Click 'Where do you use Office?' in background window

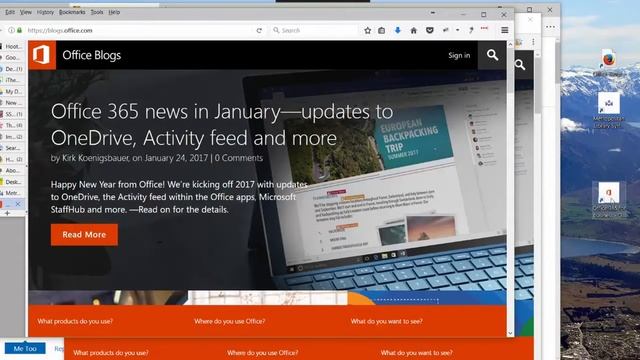pos(262,353)
